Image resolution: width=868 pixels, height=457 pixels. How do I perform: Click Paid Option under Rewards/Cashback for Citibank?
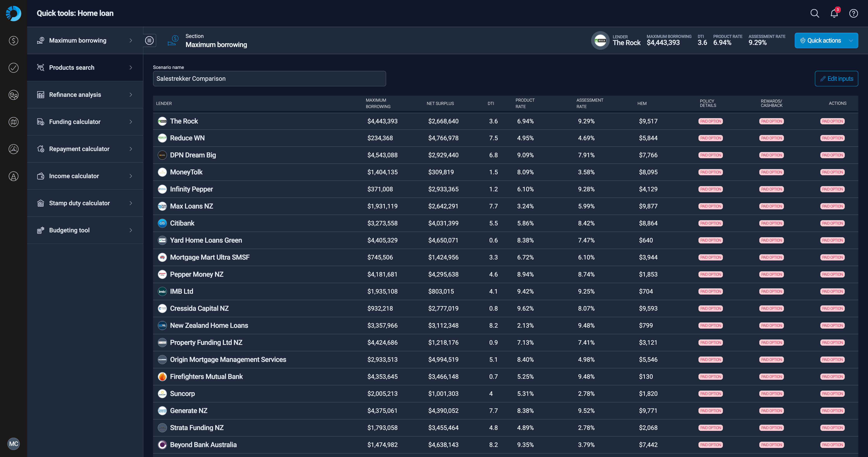(x=772, y=223)
